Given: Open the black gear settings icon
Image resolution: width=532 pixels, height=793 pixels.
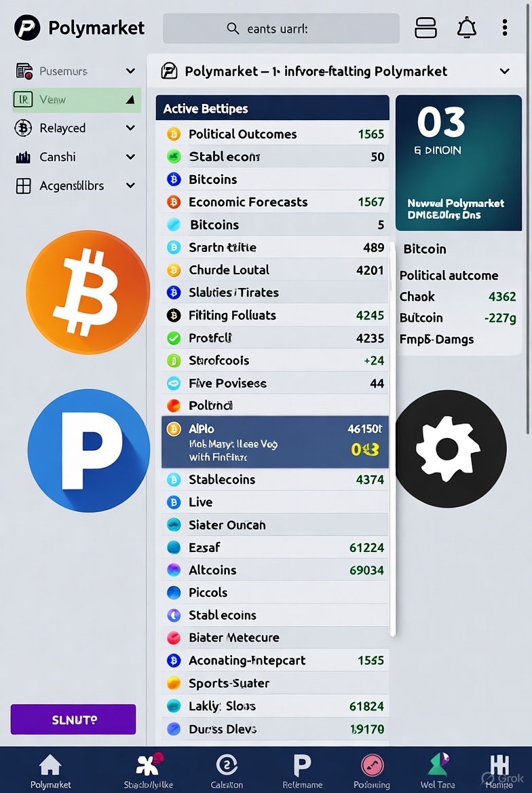Looking at the screenshot, I should (450, 449).
